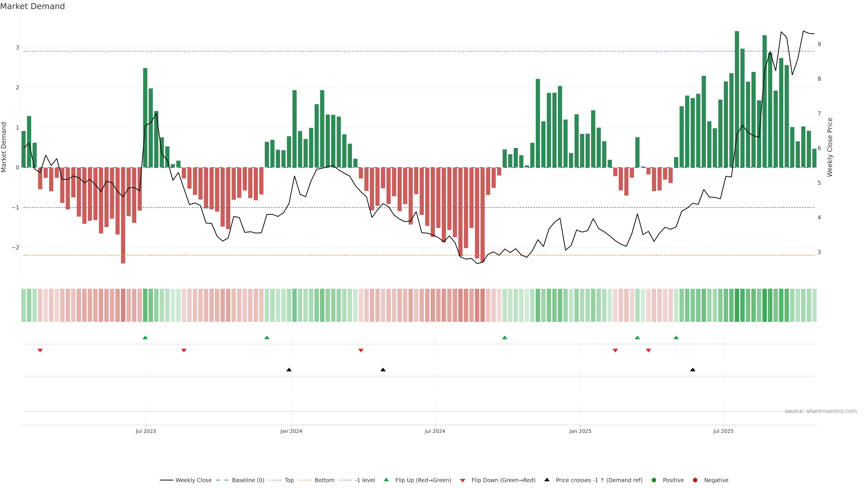Click the Jul 2024 x-axis label

point(435,431)
